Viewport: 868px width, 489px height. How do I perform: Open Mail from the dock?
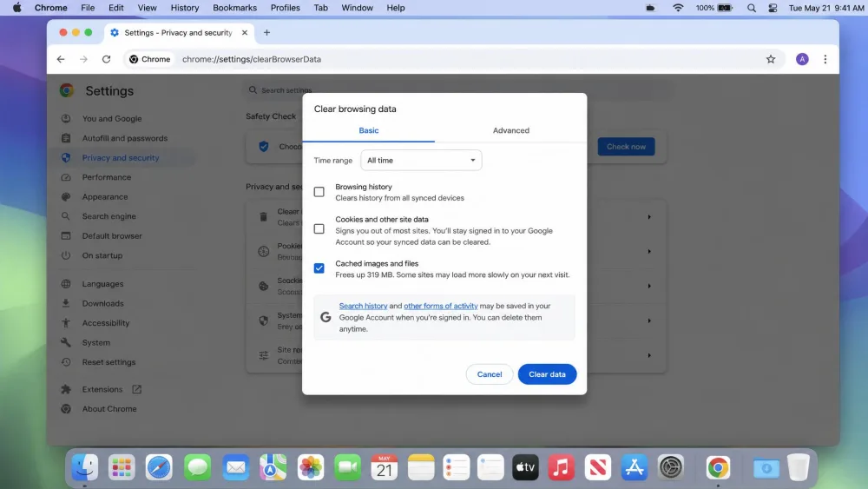(x=236, y=467)
